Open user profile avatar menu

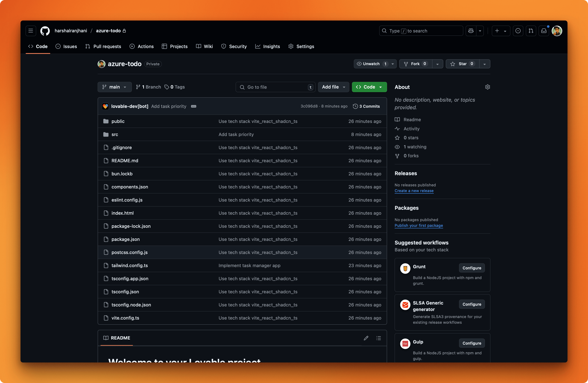pos(557,31)
